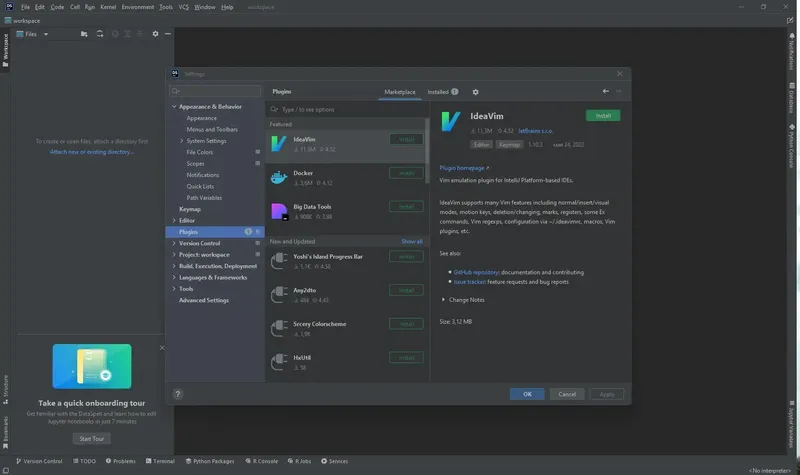
Task: Start the onboarding tour
Action: pos(91,439)
